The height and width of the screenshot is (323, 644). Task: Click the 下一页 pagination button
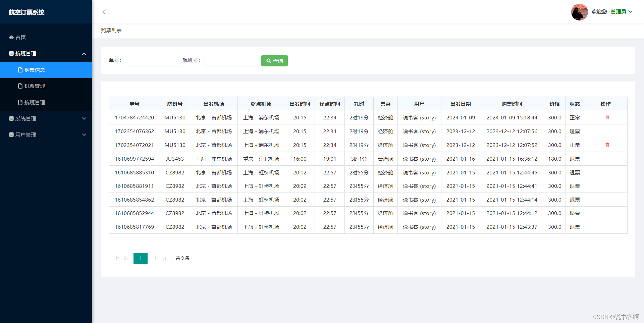[x=160, y=258]
